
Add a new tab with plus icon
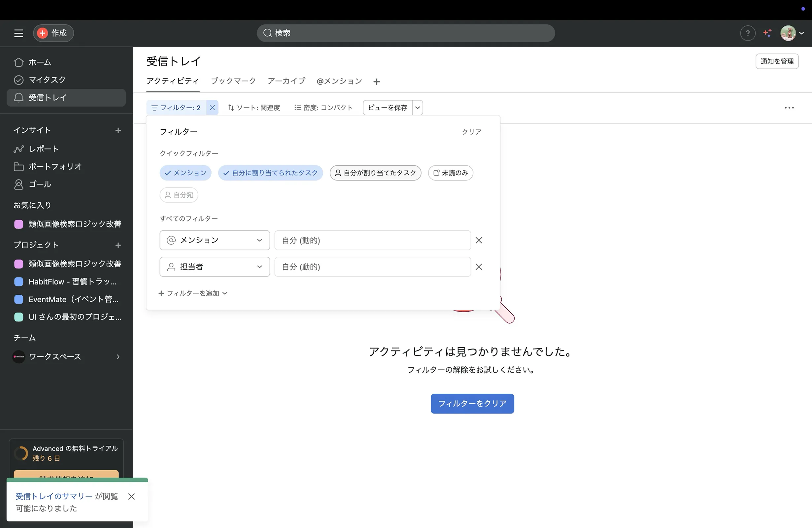[377, 82]
